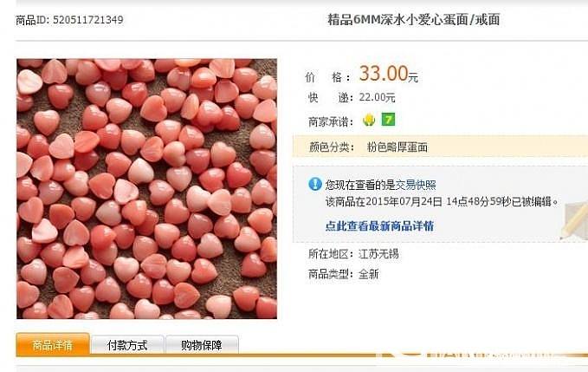Click the 交易快照 link

point(416,185)
